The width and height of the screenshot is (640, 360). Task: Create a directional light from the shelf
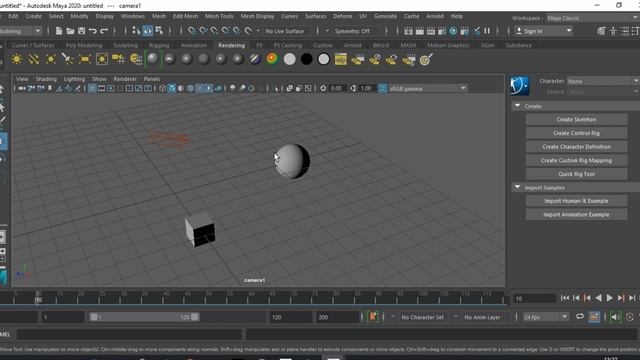pos(34,60)
